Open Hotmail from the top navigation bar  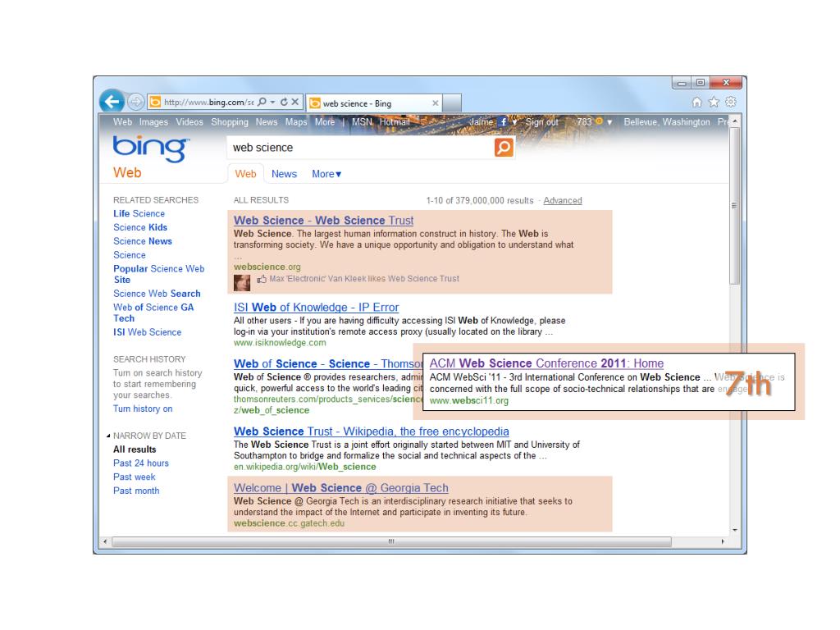[395, 121]
